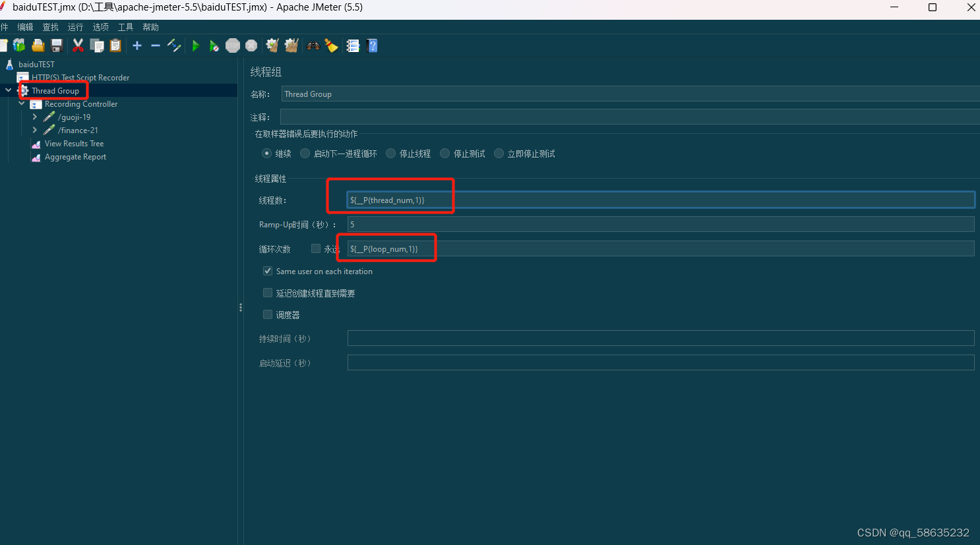Image resolution: width=980 pixels, height=545 pixels.
Task: Click the Recording Controller tree label
Action: coord(81,104)
